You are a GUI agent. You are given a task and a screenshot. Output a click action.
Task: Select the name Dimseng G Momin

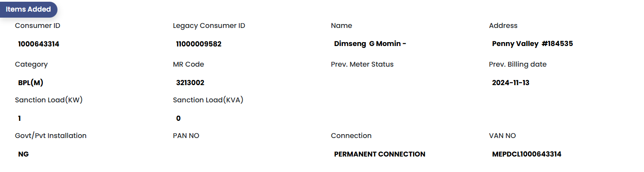[x=370, y=44]
